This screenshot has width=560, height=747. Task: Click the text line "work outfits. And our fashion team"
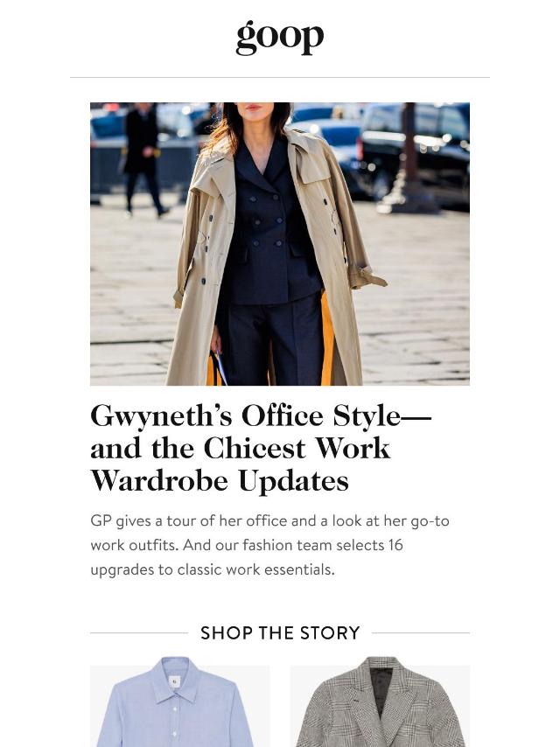(247, 545)
